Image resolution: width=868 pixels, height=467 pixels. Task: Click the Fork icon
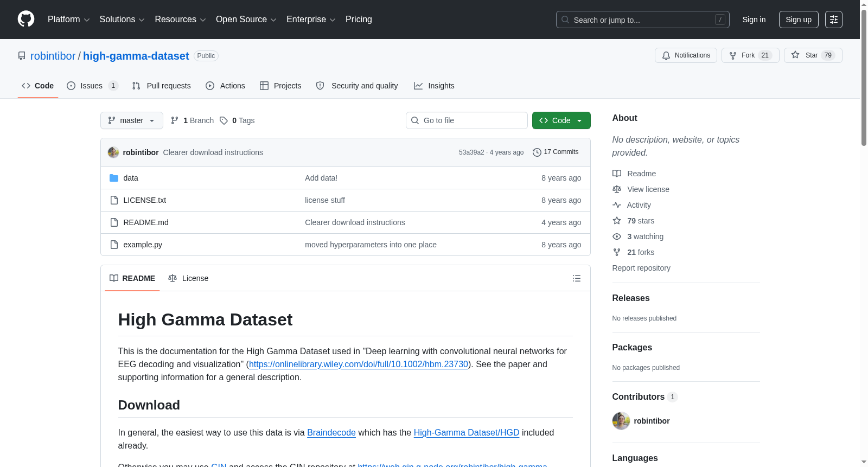[733, 55]
